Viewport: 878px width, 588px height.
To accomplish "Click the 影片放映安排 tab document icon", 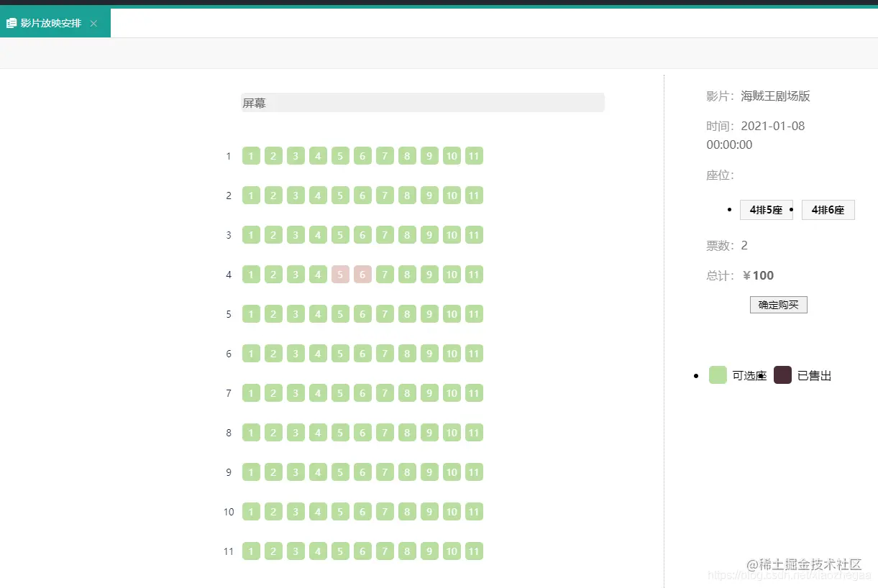I will point(12,24).
